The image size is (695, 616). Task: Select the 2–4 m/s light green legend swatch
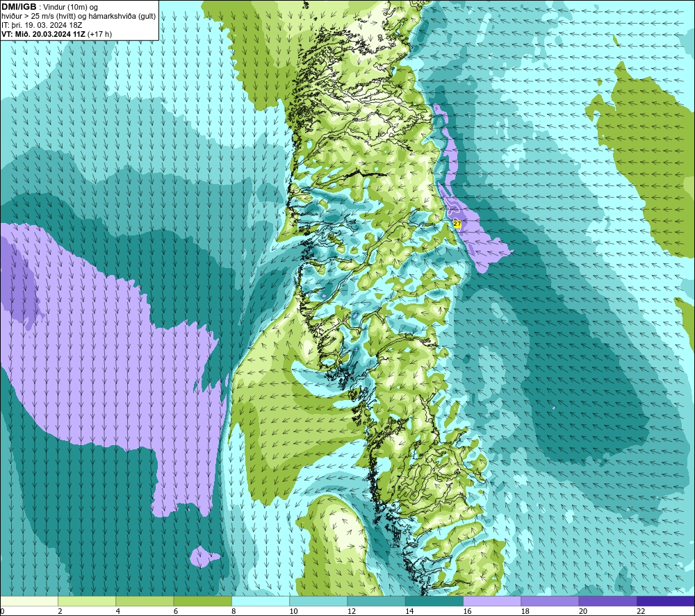click(x=87, y=601)
